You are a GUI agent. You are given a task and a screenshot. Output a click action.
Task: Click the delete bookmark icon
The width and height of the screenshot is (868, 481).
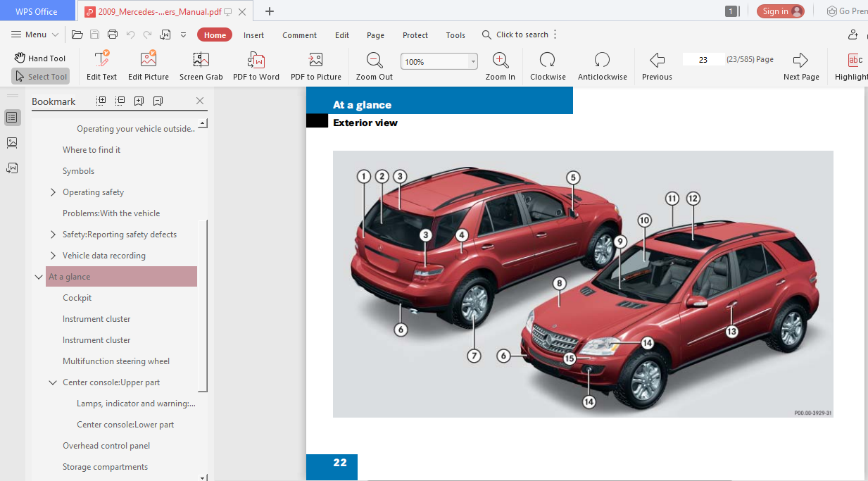(158, 101)
